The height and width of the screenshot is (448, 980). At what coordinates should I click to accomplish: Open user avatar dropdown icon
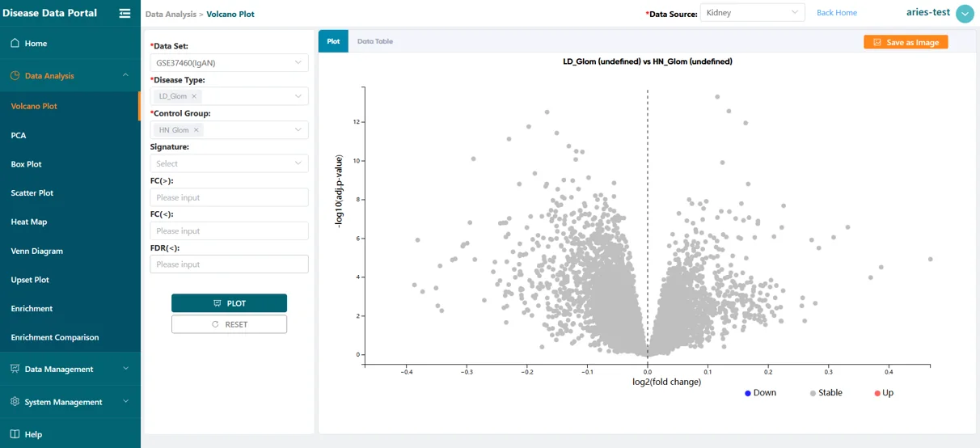[x=965, y=14]
